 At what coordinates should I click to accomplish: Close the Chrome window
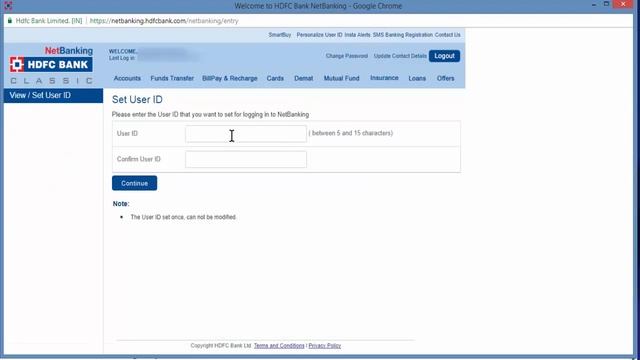[x=623, y=4]
